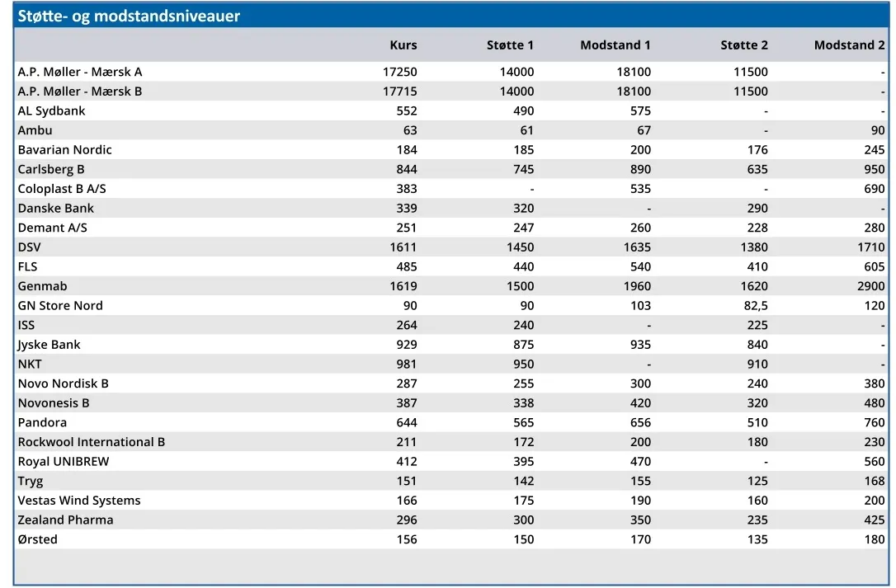
Task: Click the A.P. Møller - Mærsk A row name
Action: [x=80, y=72]
